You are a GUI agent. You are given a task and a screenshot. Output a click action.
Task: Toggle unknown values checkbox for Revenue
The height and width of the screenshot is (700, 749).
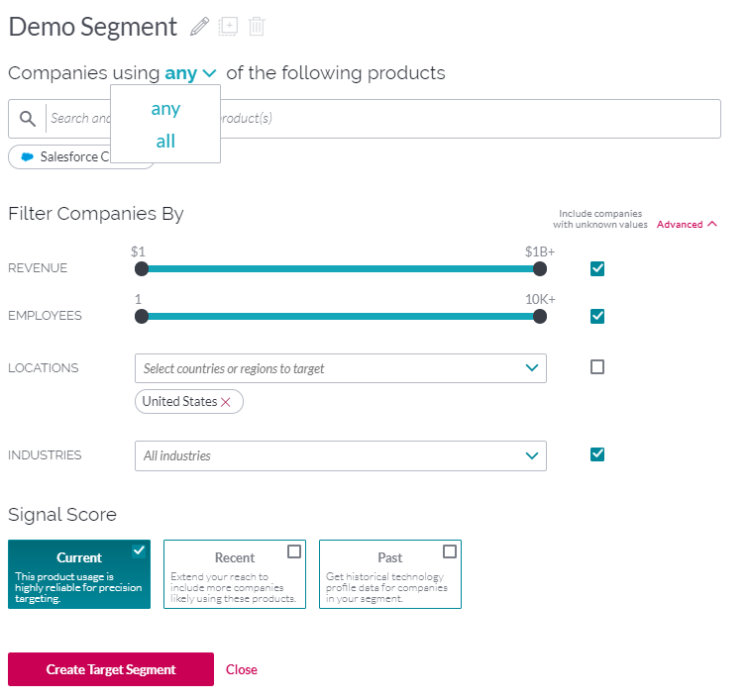pyautogui.click(x=597, y=268)
